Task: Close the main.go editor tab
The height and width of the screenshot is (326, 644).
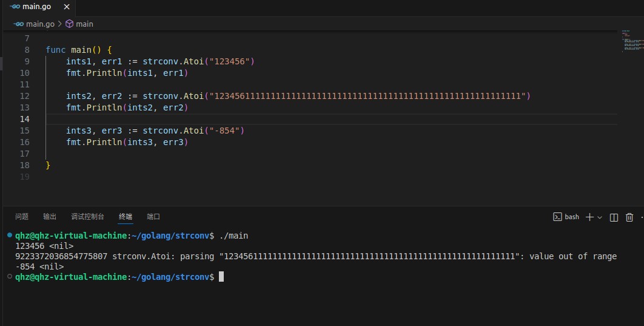Action: coord(67,7)
